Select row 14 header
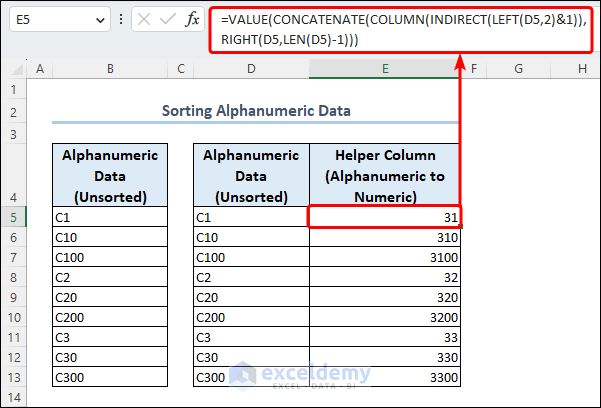Viewport: 601px width, 408px height. pyautogui.click(x=13, y=397)
